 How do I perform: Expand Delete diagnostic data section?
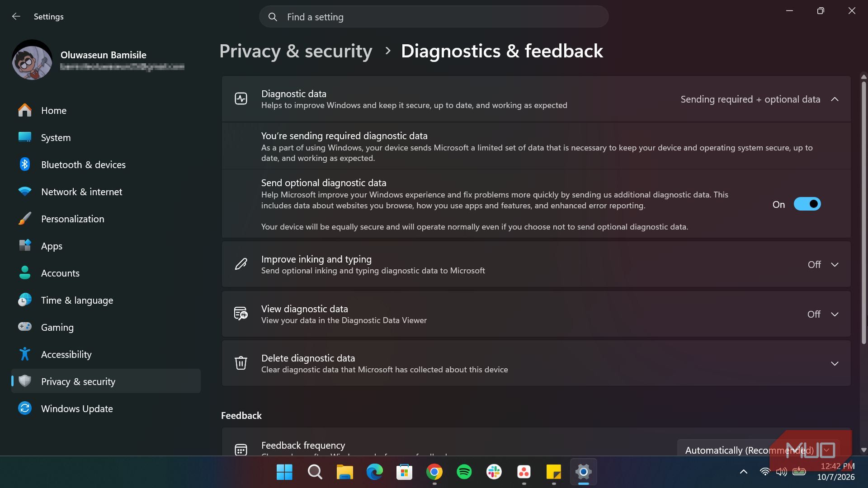click(835, 363)
